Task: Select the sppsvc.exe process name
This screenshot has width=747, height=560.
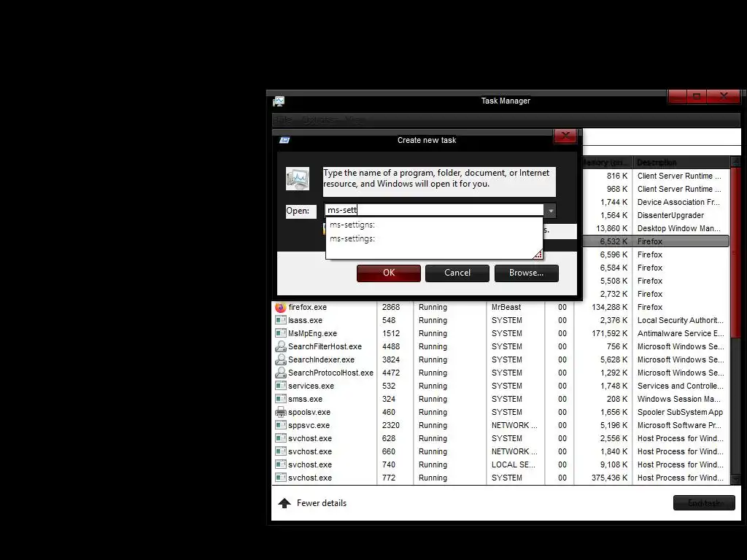Action: click(x=309, y=425)
